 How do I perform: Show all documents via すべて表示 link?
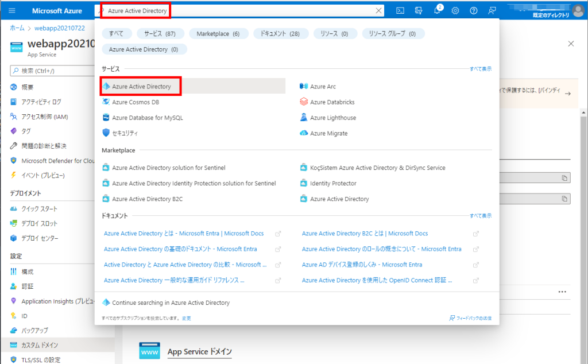tap(481, 215)
